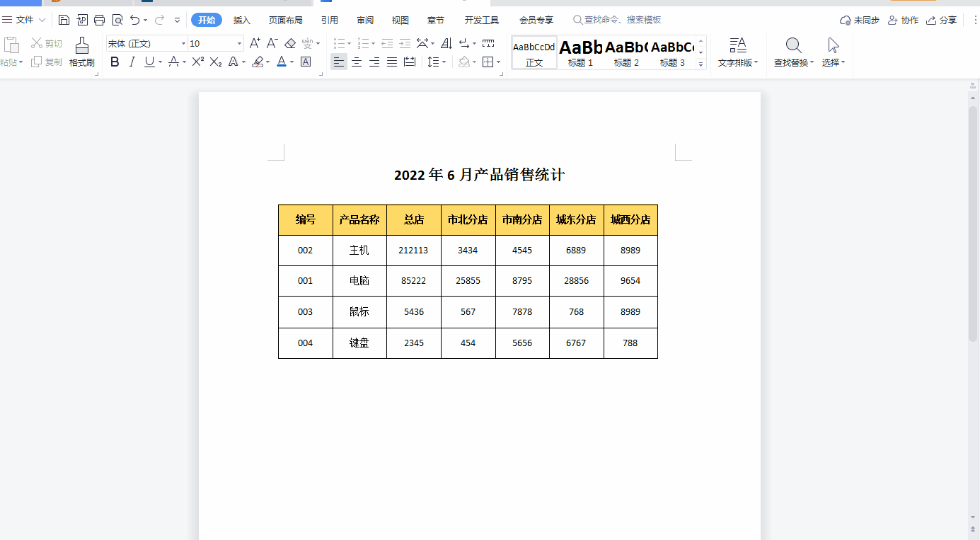The height and width of the screenshot is (540, 980).
Task: Decrease font size with A- icon
Action: coord(272,44)
